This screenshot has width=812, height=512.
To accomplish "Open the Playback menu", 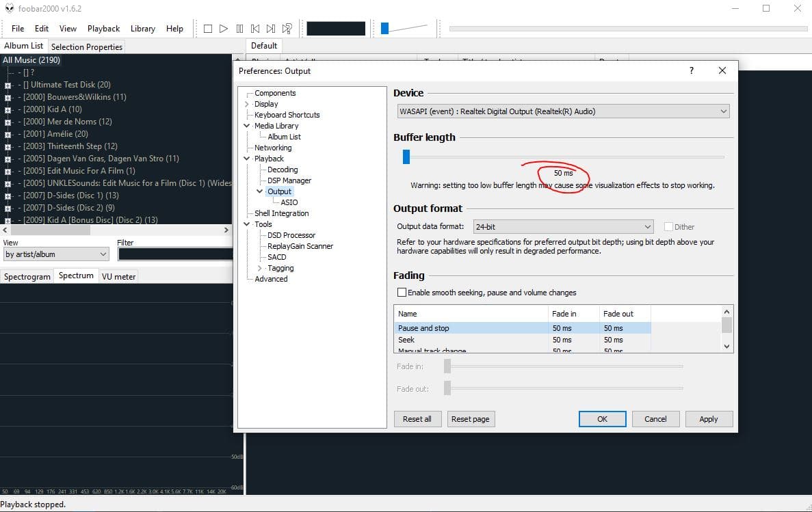I will (103, 29).
